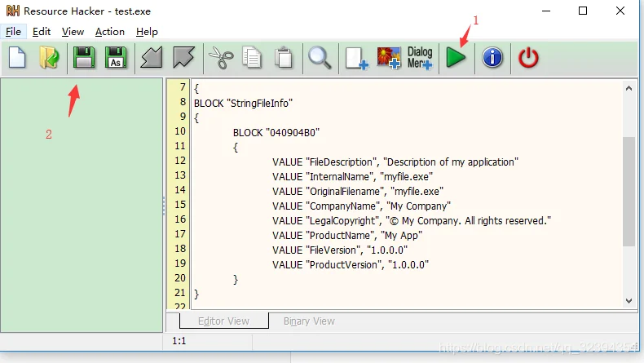Compile the script with the green play button

456,58
